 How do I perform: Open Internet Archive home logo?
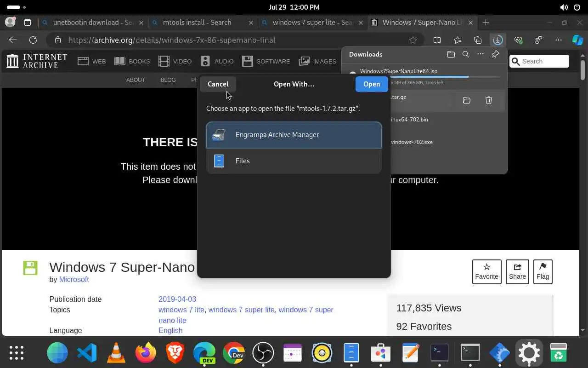[x=37, y=61]
